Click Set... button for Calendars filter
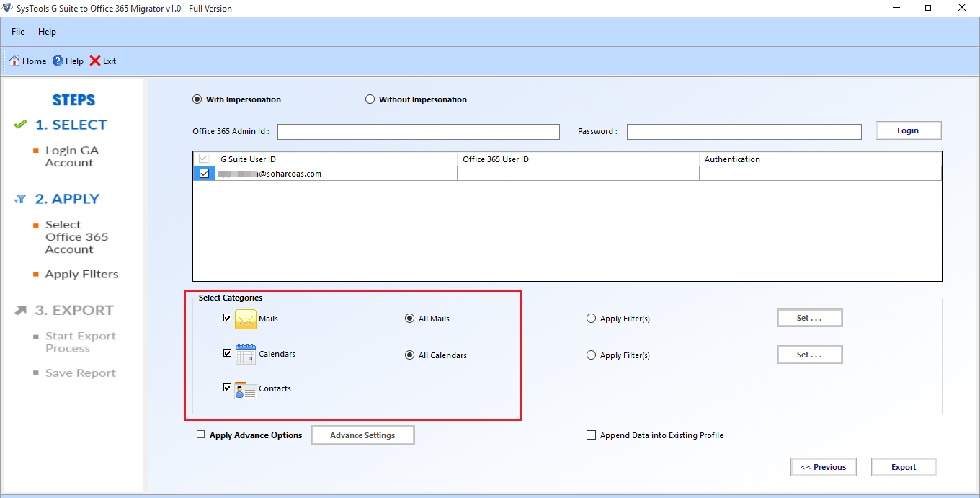980x498 pixels. [x=809, y=355]
